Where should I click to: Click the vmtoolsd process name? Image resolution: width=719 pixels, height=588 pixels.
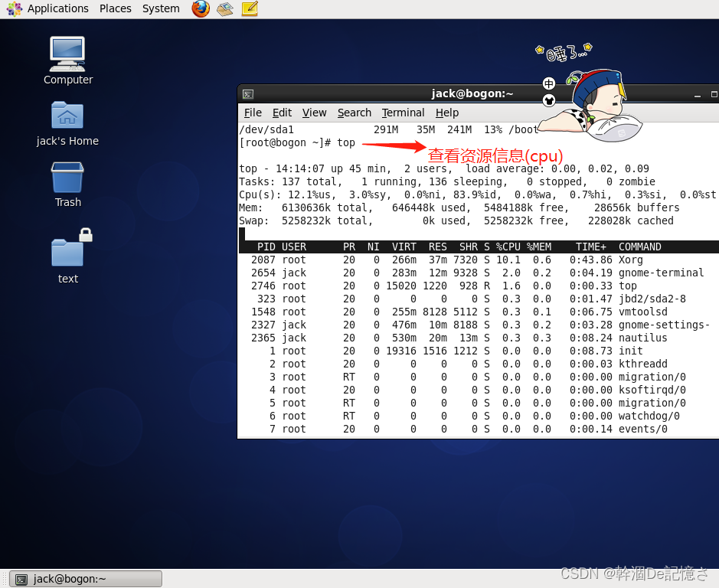tap(643, 312)
